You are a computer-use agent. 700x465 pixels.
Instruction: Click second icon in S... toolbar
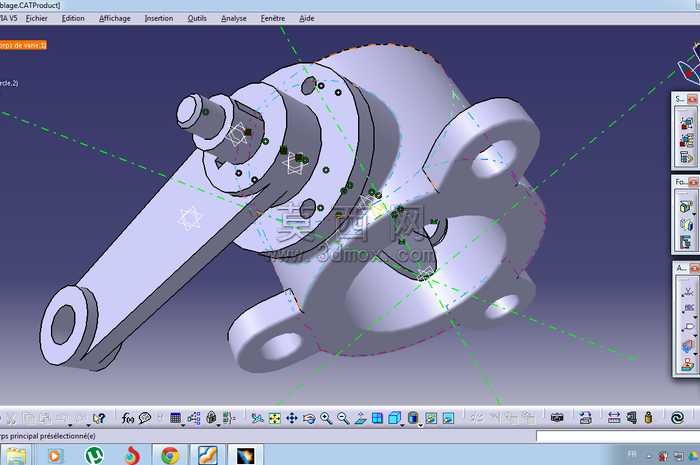tap(687, 140)
